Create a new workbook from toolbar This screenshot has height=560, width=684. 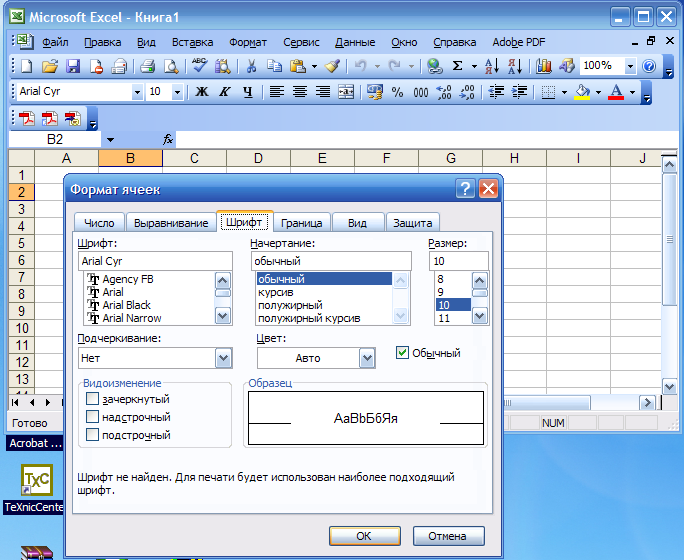(x=27, y=66)
